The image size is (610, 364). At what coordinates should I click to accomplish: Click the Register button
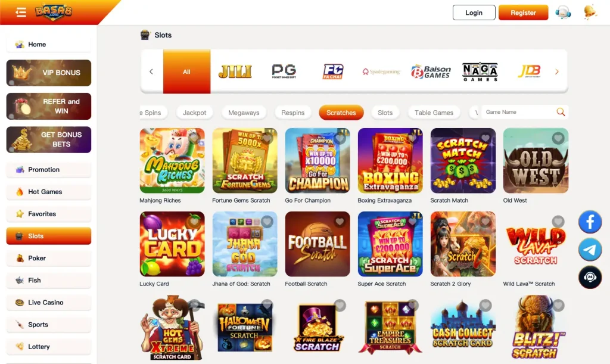coord(523,13)
